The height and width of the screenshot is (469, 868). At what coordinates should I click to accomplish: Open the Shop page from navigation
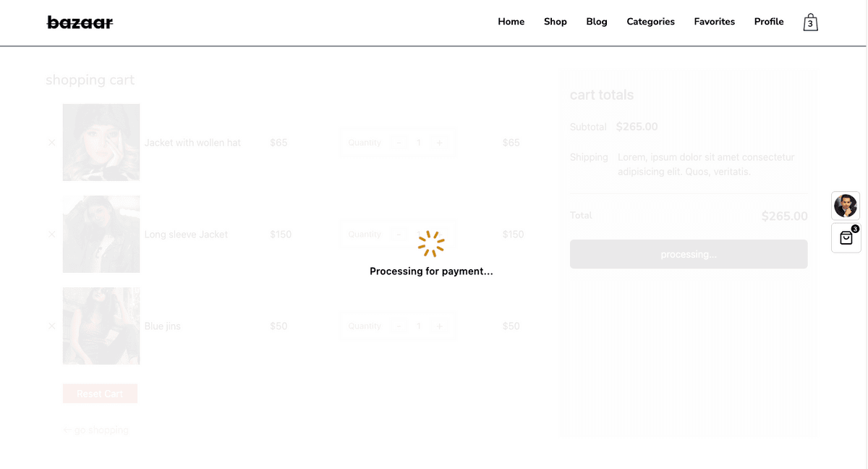pyautogui.click(x=555, y=22)
